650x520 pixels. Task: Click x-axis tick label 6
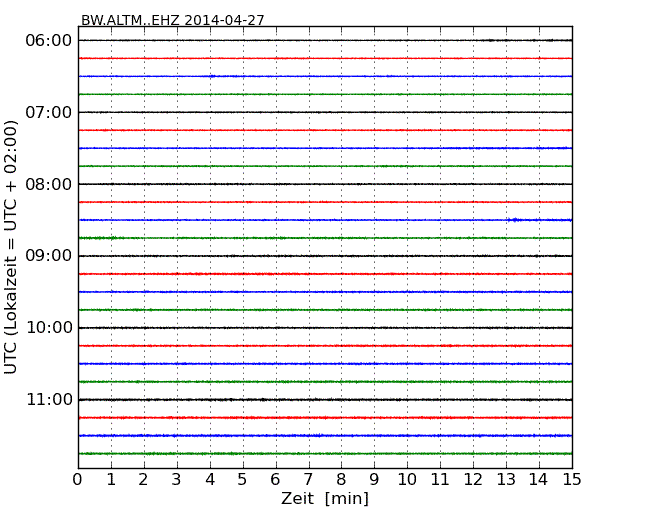pos(275,479)
